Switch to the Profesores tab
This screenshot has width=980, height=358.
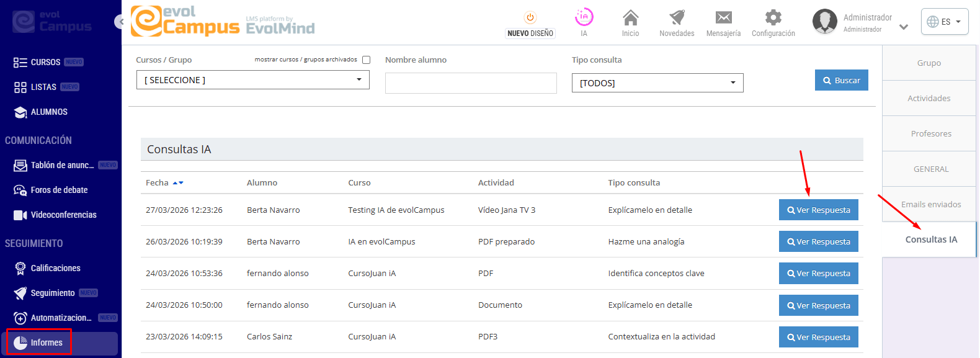pyautogui.click(x=929, y=133)
